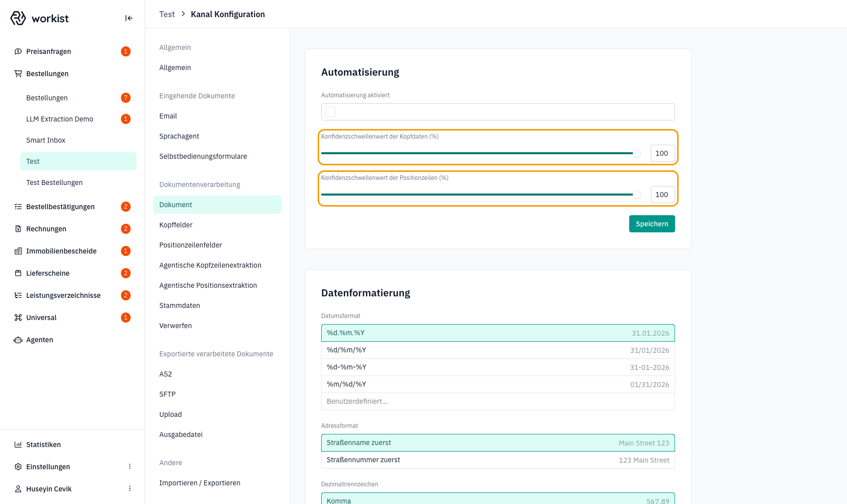Open the three-dot menu beside Einstellungen

(130, 467)
